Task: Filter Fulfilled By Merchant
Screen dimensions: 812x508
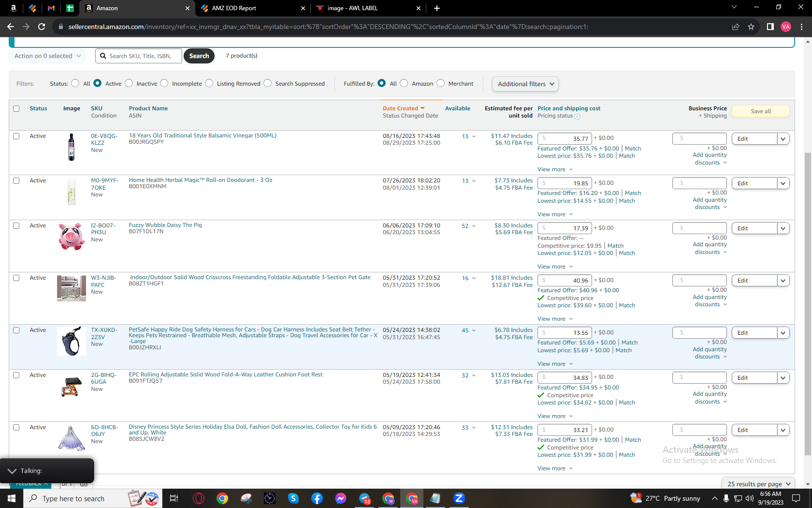Action: click(x=440, y=83)
